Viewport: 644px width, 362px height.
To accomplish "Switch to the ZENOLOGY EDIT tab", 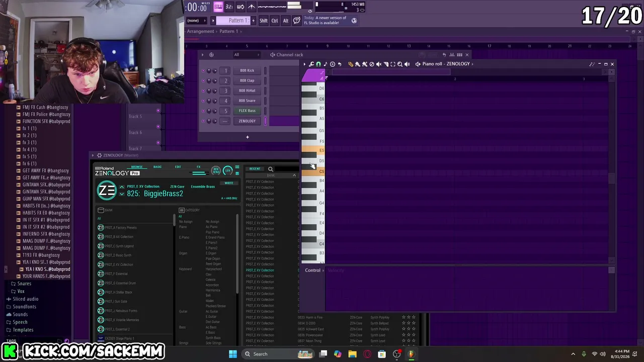I will pos(178,167).
